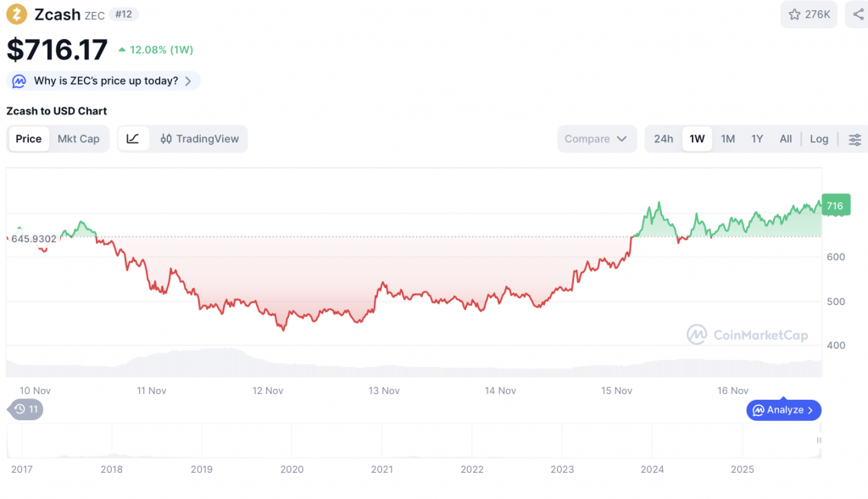Select the 1M time range tab
The height and width of the screenshot is (499, 868).
coord(727,139)
